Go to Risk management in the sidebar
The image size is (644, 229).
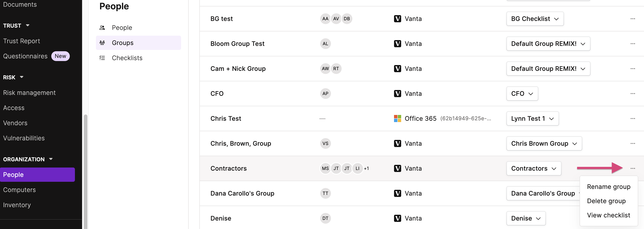click(x=29, y=93)
